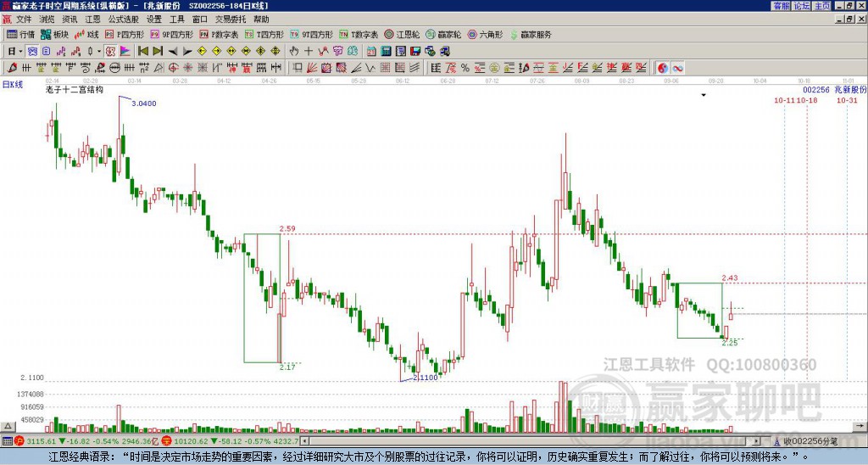Open 赢家服务 services
The height and width of the screenshot is (465, 868).
pyautogui.click(x=531, y=34)
